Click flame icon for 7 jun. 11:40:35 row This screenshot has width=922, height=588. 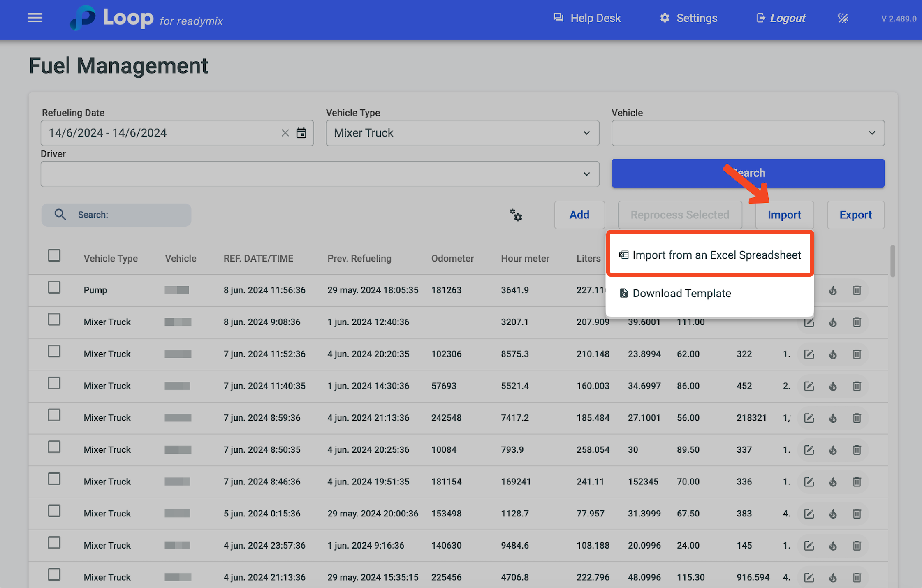[x=833, y=386]
